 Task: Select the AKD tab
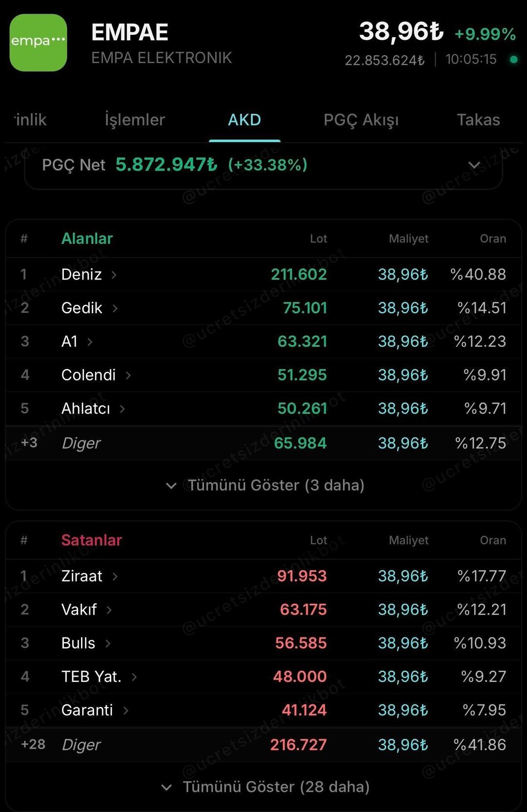(x=244, y=120)
